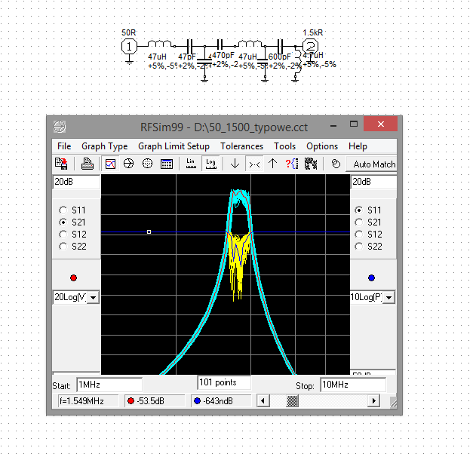Image resolution: width=476 pixels, height=460 pixels.
Task: Open the right 10Log(P) scale dropdown
Action: point(389,298)
